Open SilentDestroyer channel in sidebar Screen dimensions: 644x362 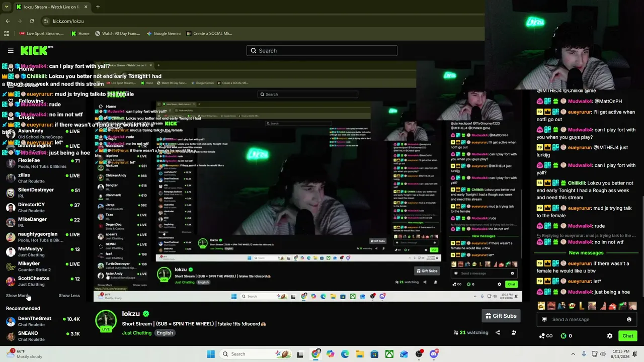click(x=42, y=193)
